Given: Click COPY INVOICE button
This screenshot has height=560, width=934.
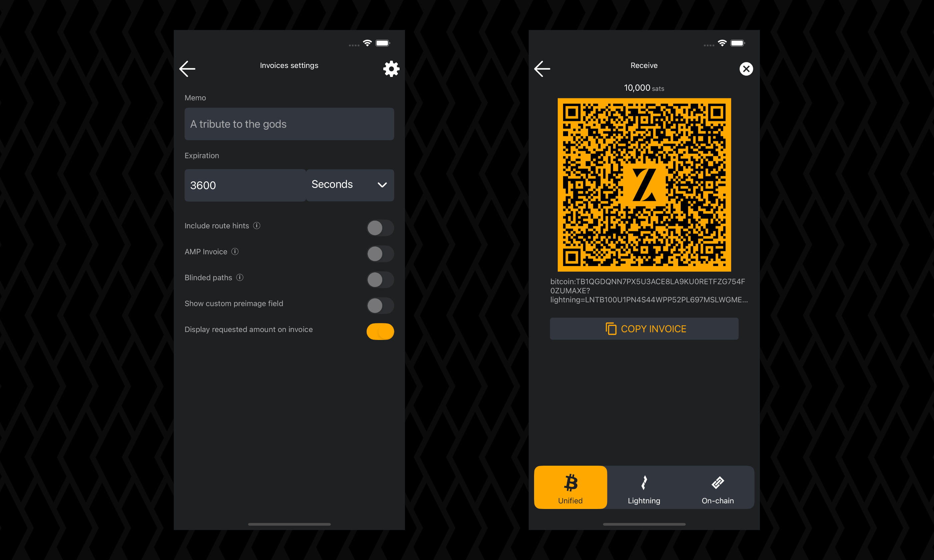Looking at the screenshot, I should (x=644, y=329).
